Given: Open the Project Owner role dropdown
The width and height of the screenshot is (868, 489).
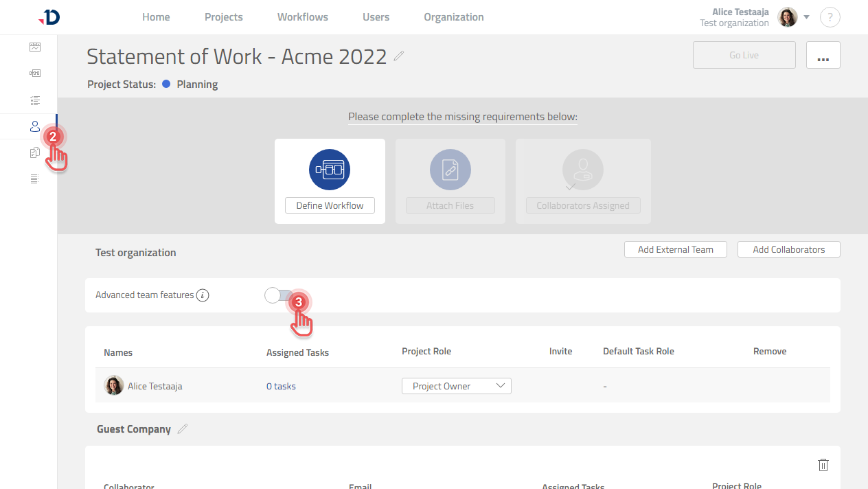Looking at the screenshot, I should pos(456,385).
